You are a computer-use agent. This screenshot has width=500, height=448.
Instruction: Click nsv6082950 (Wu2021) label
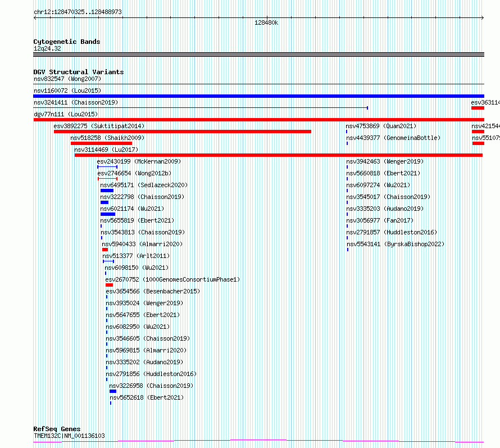click(x=138, y=327)
